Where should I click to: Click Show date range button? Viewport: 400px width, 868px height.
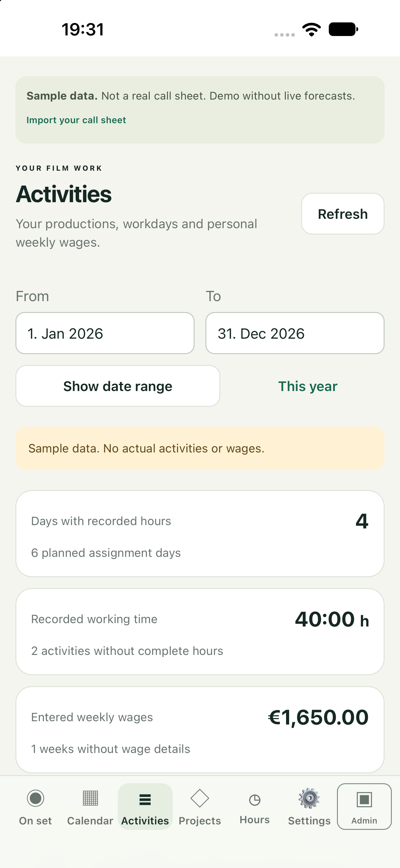[118, 386]
